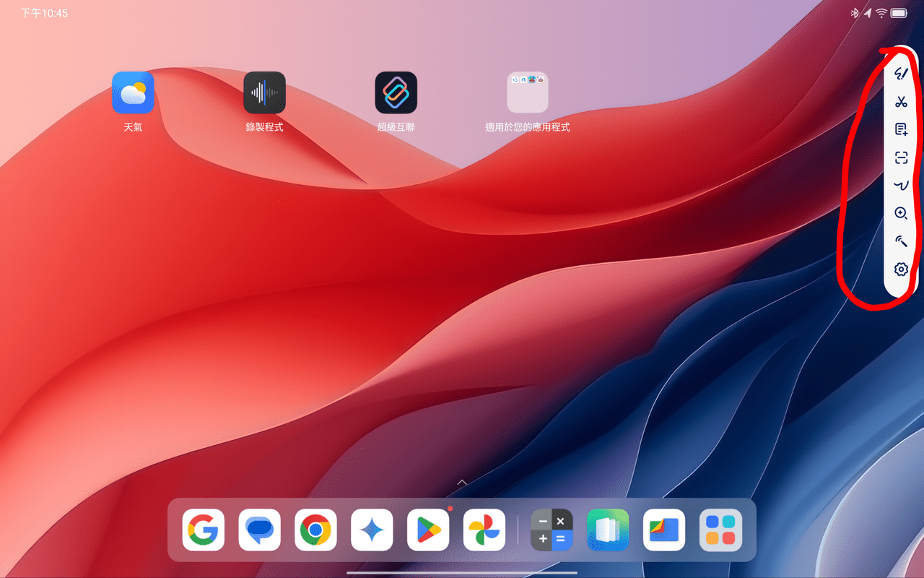924x578 pixels.
Task: Activate the magnifier zoom tool
Action: [901, 213]
